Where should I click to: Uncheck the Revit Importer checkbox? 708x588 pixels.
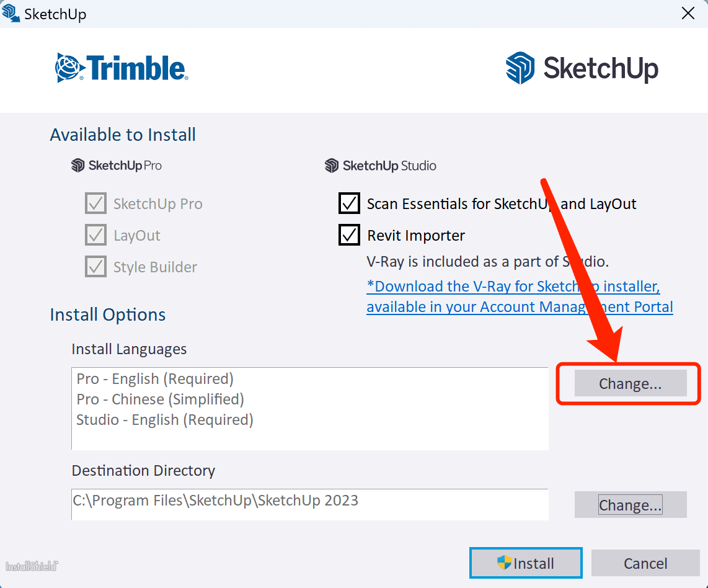click(x=349, y=235)
